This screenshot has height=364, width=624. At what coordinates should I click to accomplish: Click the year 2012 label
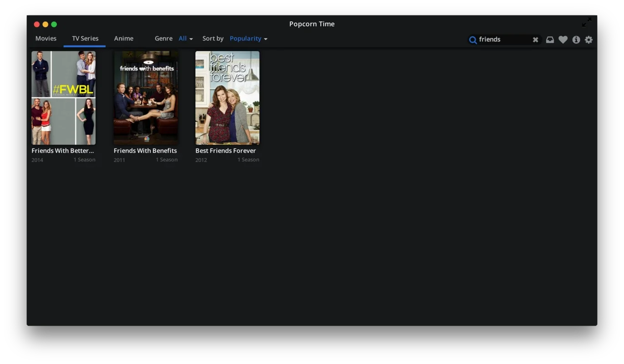pos(201,160)
